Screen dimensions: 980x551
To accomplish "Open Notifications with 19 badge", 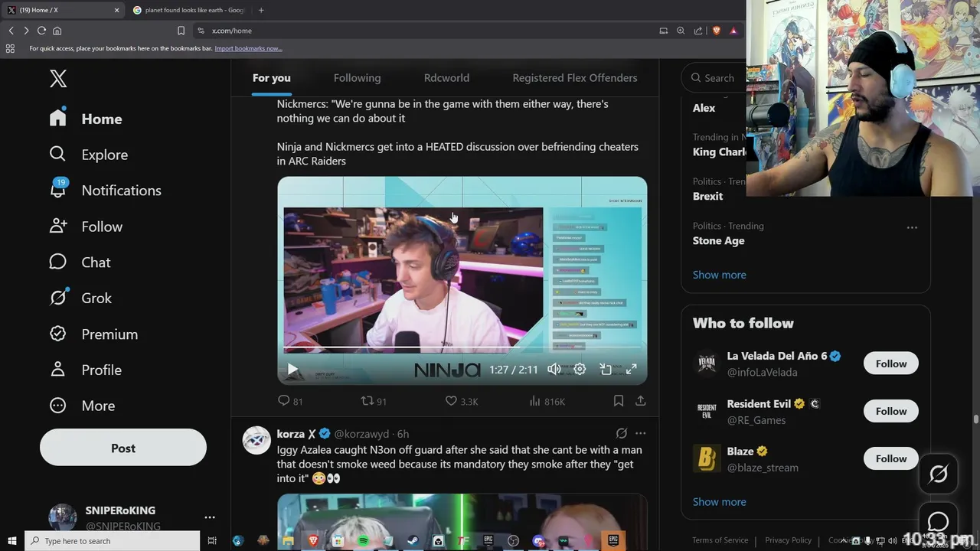I will [106, 190].
